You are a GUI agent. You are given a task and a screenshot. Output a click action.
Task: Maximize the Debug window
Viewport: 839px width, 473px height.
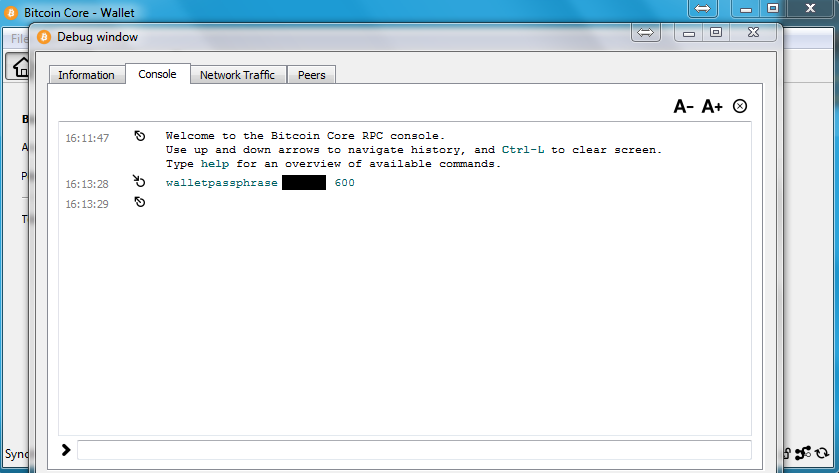coord(716,33)
